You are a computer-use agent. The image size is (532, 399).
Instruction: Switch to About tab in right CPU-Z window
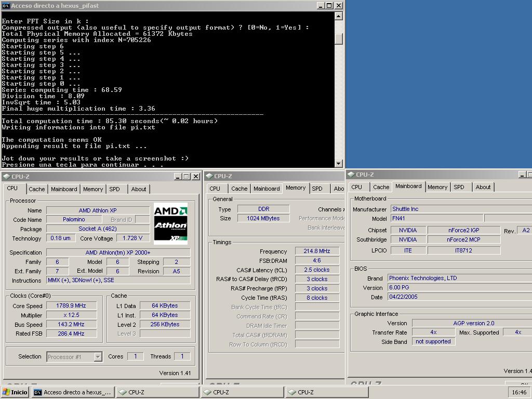483,187
